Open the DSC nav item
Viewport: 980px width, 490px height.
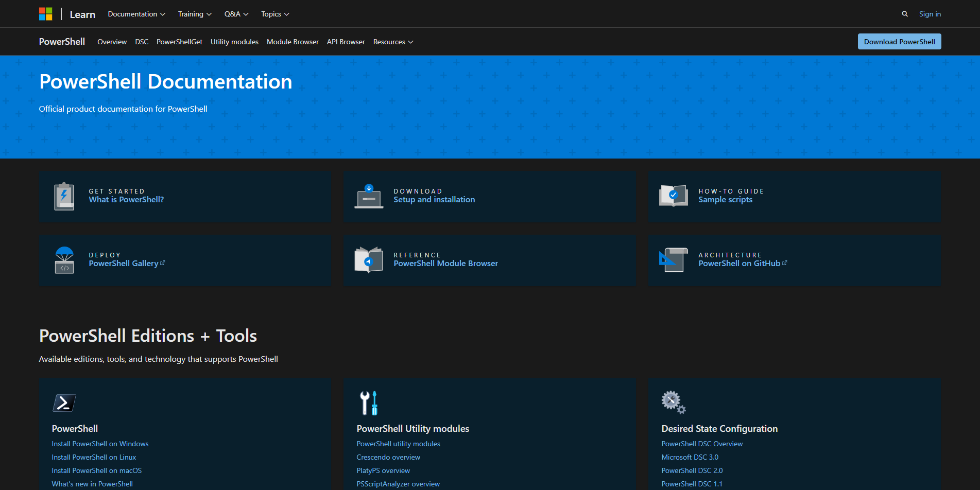tap(142, 42)
